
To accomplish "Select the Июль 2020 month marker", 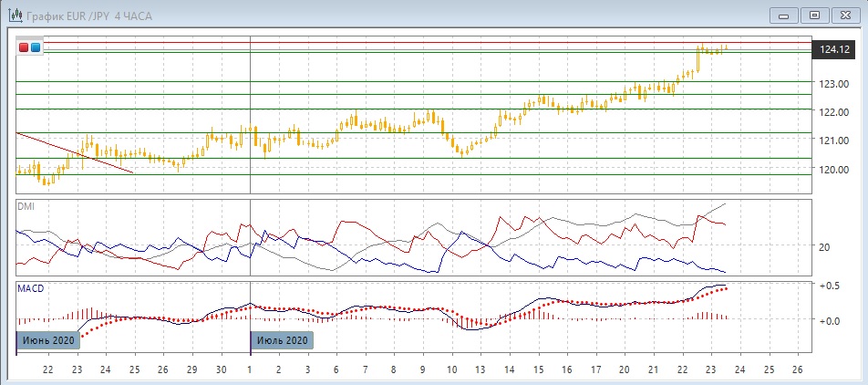I will [283, 340].
